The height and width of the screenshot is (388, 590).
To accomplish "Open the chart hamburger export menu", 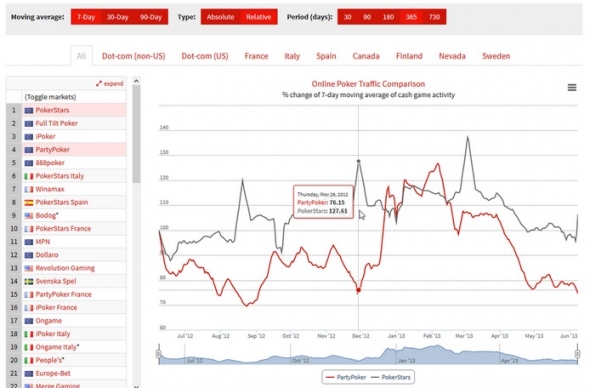I will point(572,87).
